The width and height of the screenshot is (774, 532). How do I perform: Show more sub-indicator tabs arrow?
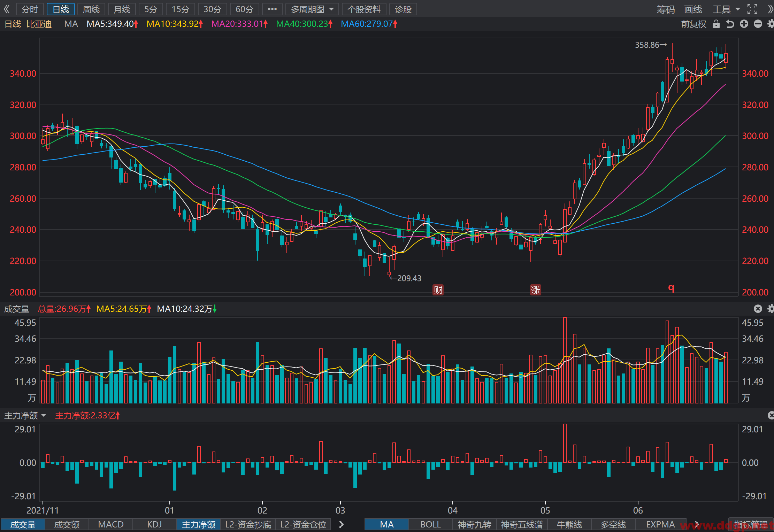click(341, 524)
